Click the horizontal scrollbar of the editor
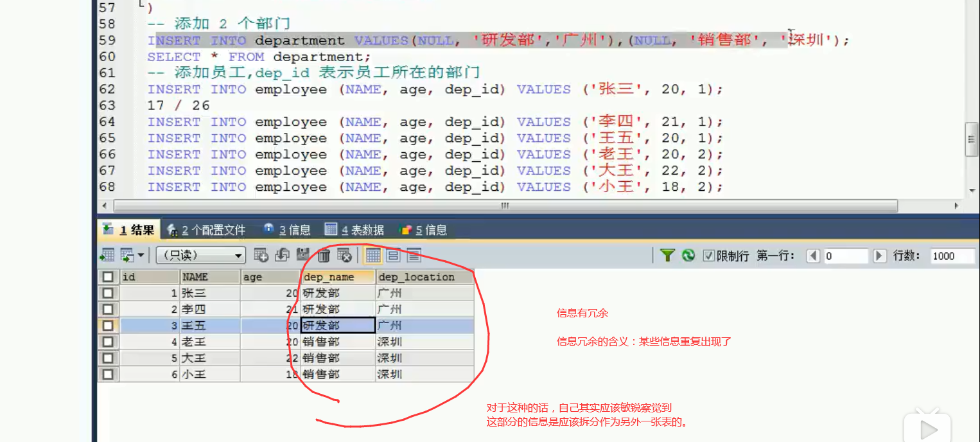The width and height of the screenshot is (980, 442). (505, 206)
